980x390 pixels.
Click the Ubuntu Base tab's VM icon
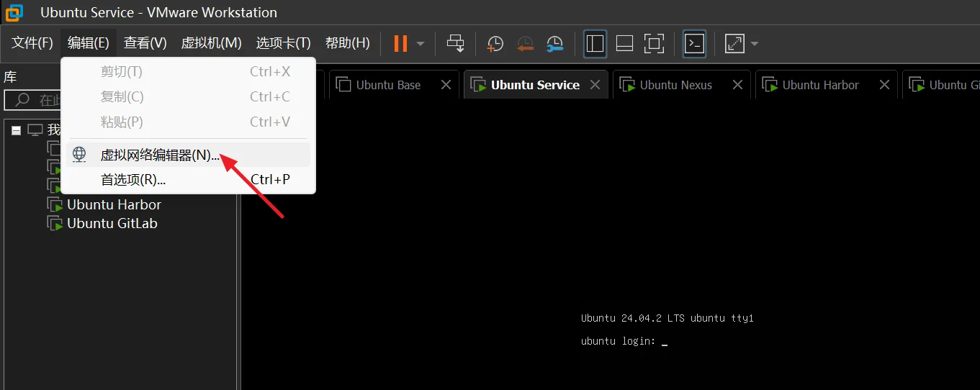click(x=343, y=85)
